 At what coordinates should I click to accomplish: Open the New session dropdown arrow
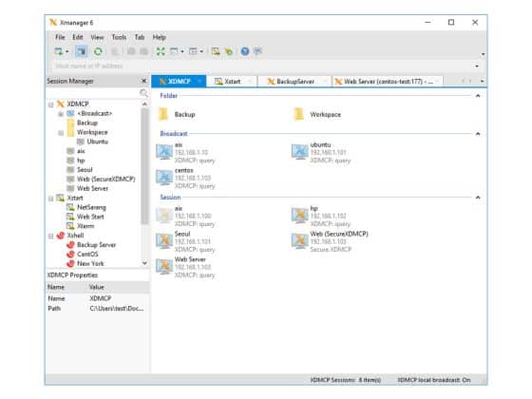(x=66, y=51)
